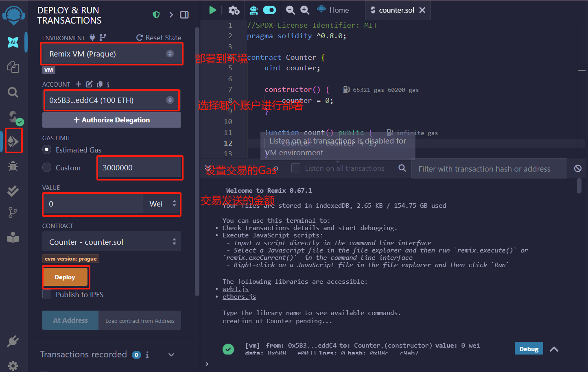Click the account info icon

[108, 84]
